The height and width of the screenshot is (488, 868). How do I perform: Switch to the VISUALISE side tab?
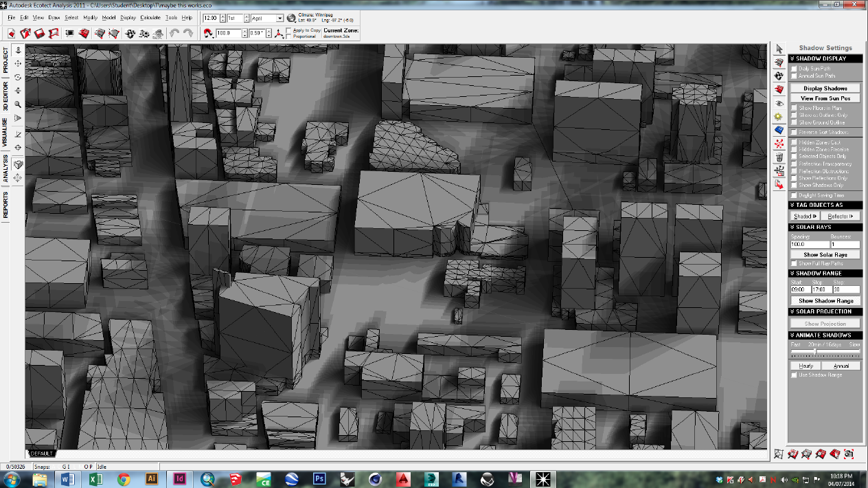click(5, 132)
